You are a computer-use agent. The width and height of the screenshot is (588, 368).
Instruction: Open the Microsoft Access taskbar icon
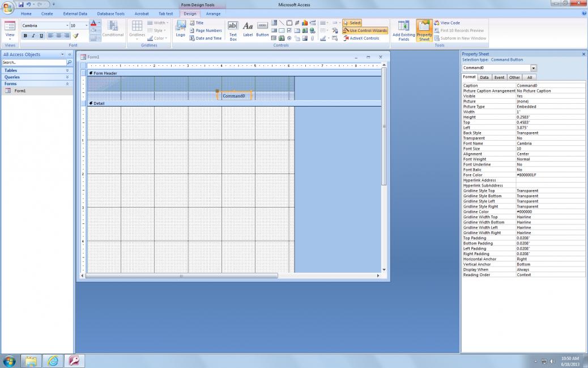click(74, 361)
